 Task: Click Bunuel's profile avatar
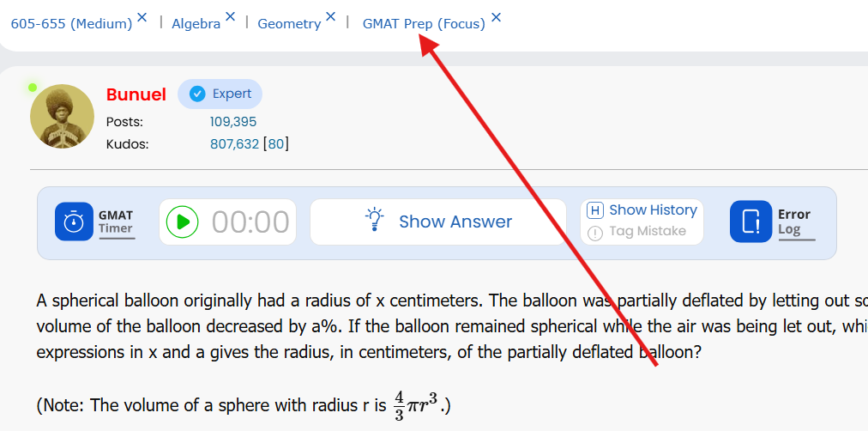62,116
